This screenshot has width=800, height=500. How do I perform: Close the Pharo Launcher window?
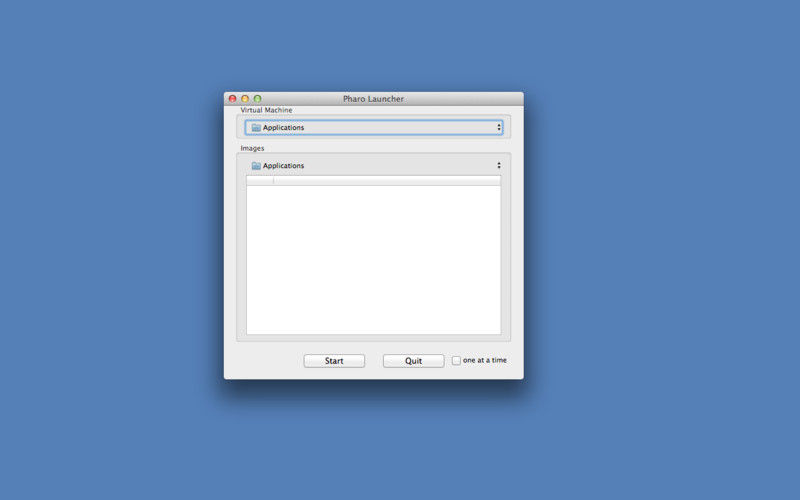(233, 98)
